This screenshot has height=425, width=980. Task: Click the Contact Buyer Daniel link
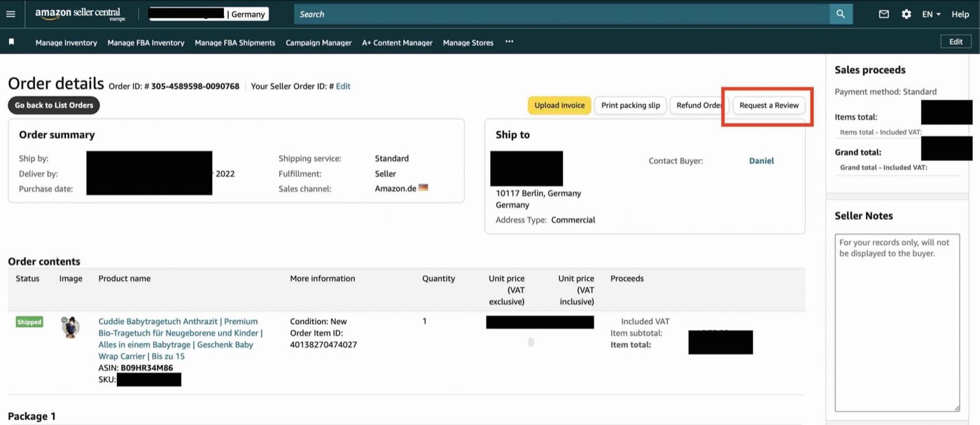762,160
